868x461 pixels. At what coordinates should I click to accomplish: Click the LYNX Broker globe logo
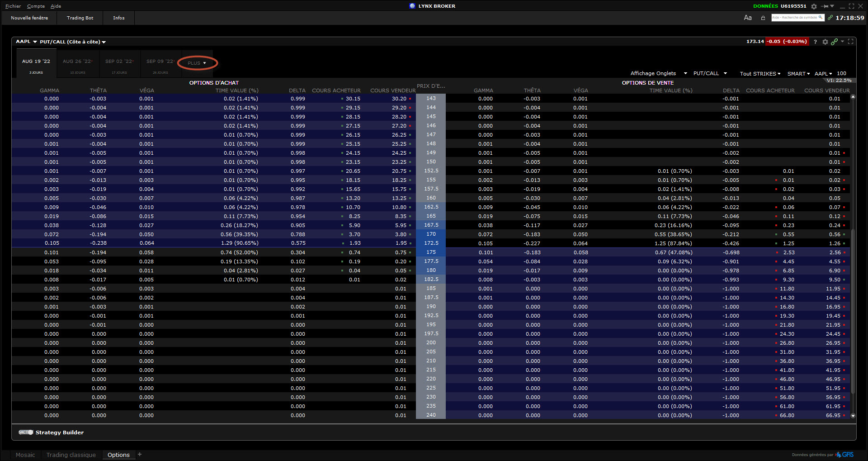412,6
